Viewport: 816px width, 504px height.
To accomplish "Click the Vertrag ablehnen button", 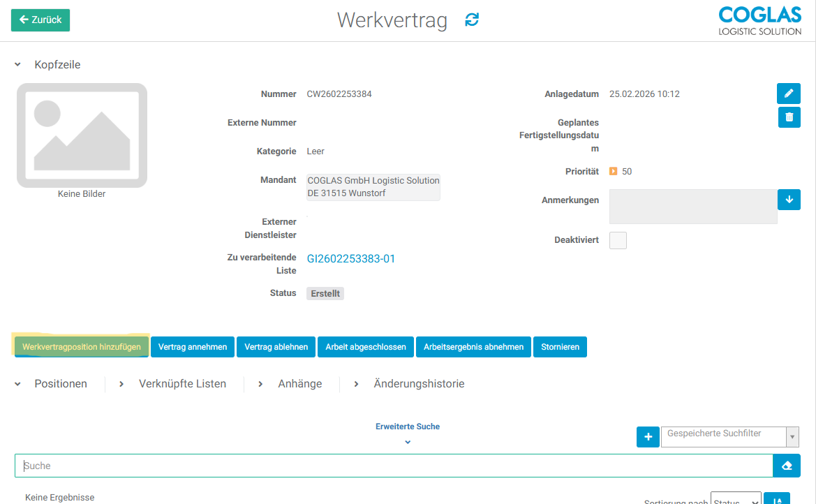I will 276,347.
